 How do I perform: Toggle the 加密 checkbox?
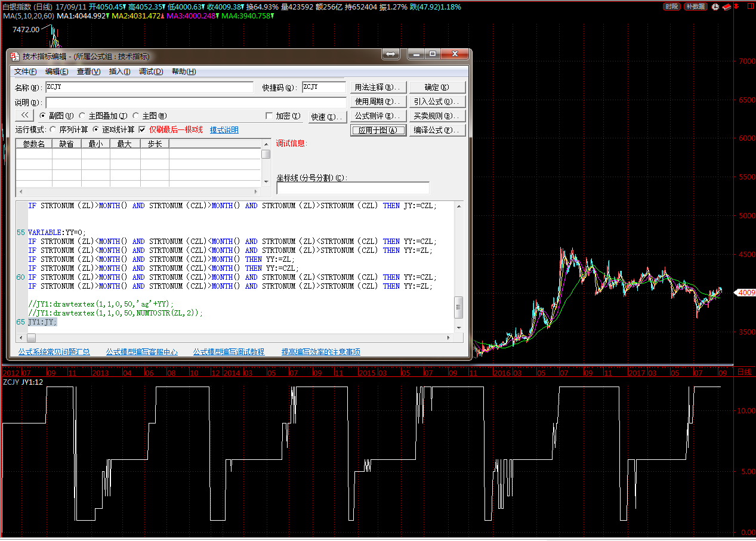coord(269,116)
